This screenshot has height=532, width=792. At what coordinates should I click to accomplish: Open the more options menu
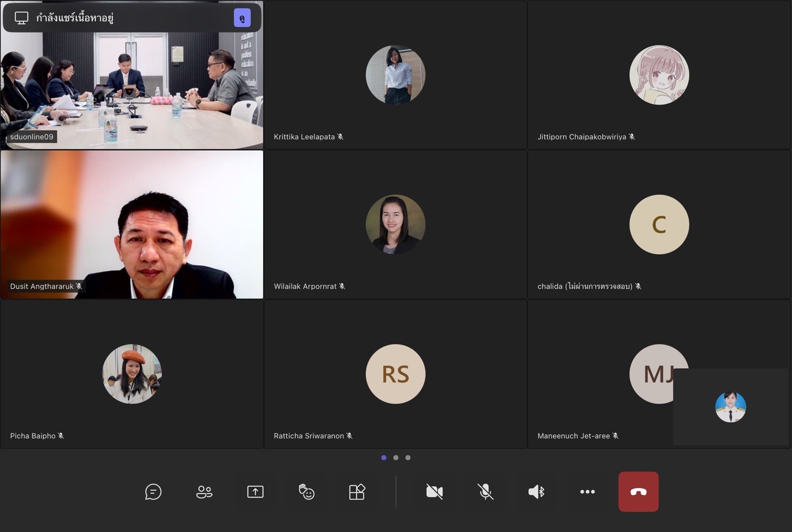click(587, 492)
